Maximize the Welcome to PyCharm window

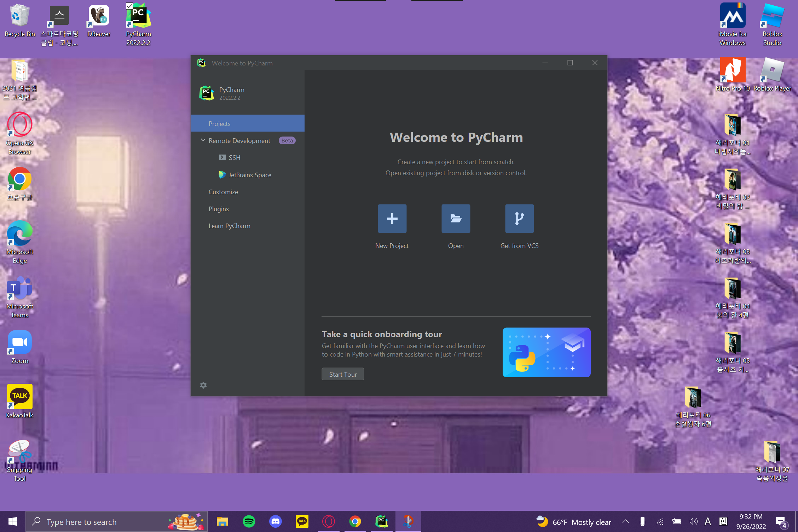[x=570, y=63]
